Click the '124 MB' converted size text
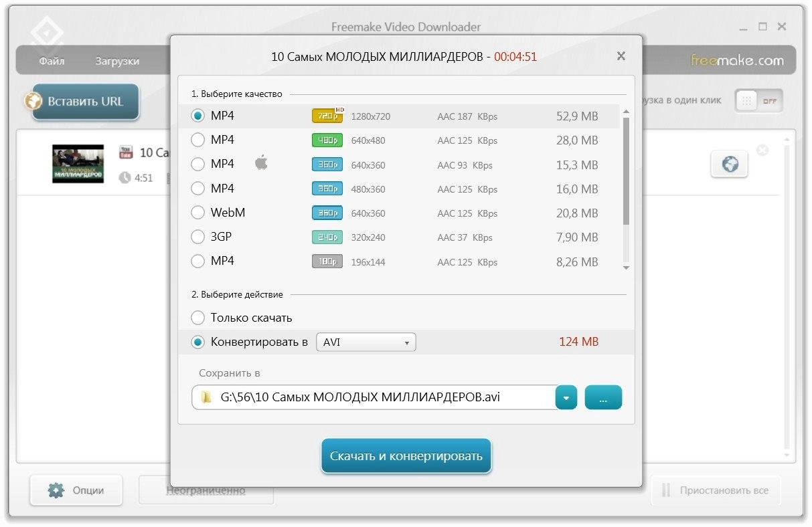Screen dimensions: 812x527 click(x=578, y=342)
